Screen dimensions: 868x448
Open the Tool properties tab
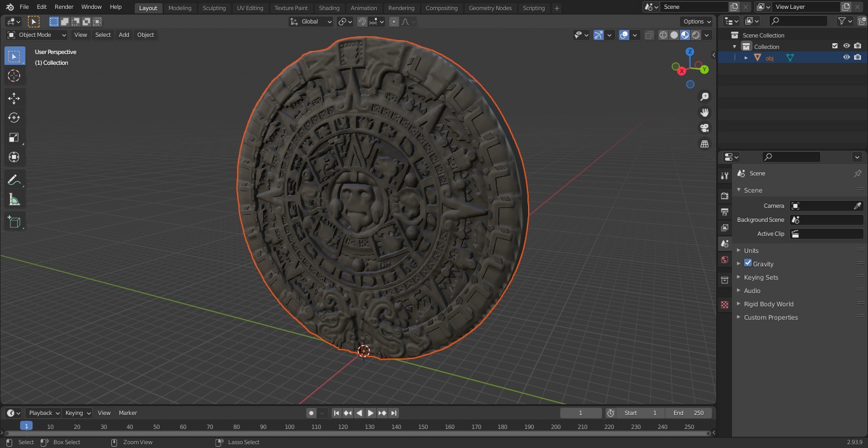click(x=724, y=175)
